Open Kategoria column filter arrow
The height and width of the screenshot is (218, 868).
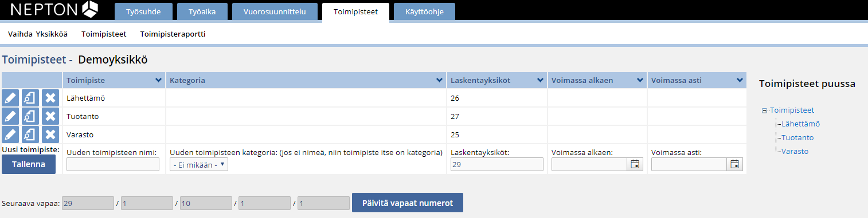pos(440,81)
